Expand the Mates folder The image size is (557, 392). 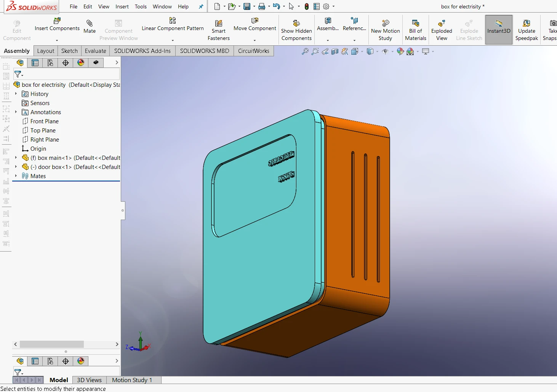[x=16, y=176]
